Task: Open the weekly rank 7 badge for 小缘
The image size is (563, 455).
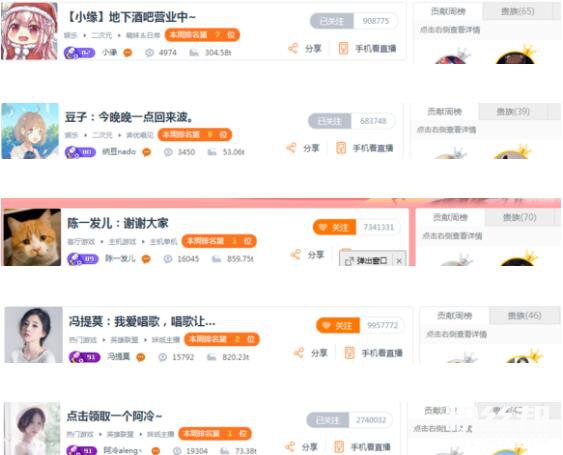Action: click(202, 35)
